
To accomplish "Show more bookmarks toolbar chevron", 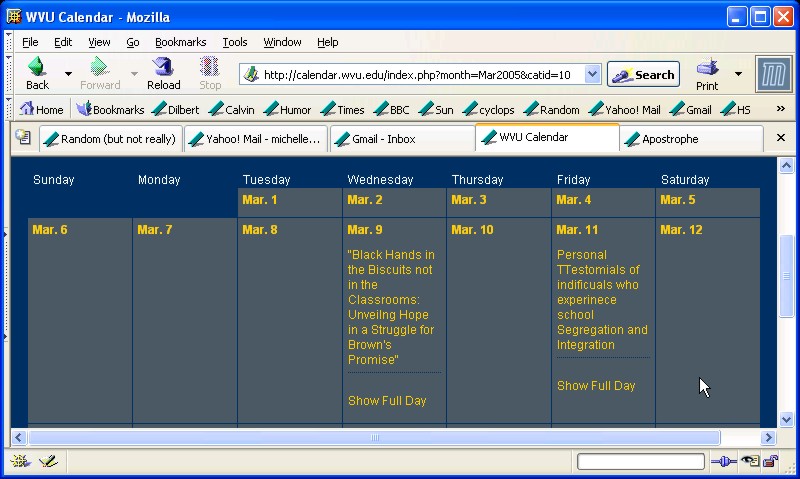I will pyautogui.click(x=781, y=109).
